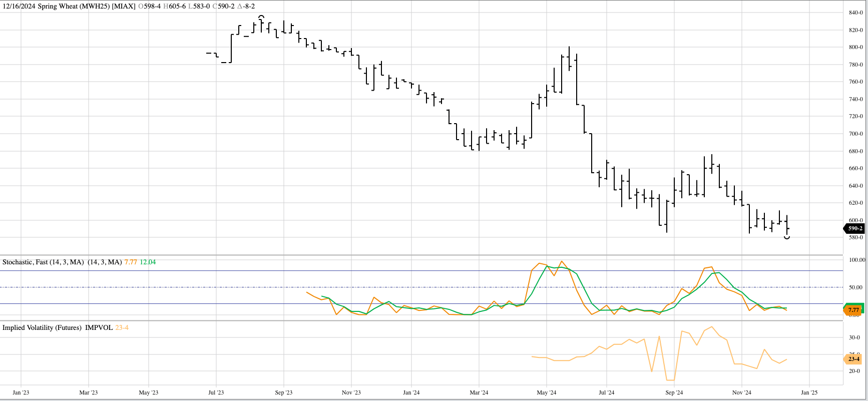868x401 pixels.
Task: Click the 50.00 stochastic midline label
Action: coord(855,287)
